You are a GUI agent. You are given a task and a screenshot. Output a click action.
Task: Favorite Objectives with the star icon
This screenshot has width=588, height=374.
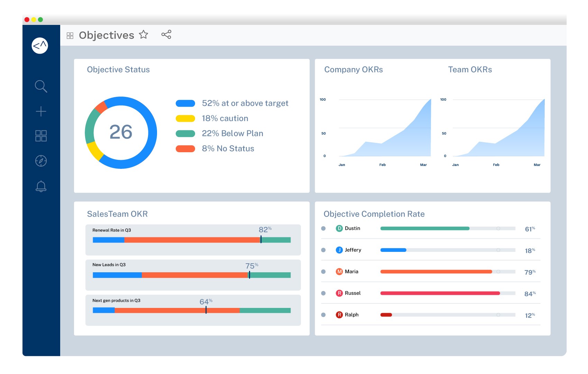tap(144, 35)
